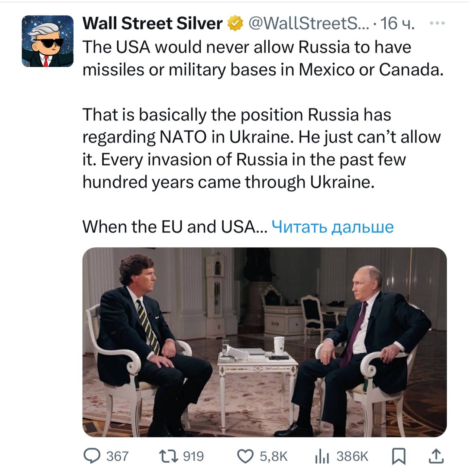Open the Wall Street Silver profile avatar
The height and width of the screenshot is (476, 469).
pos(47,41)
